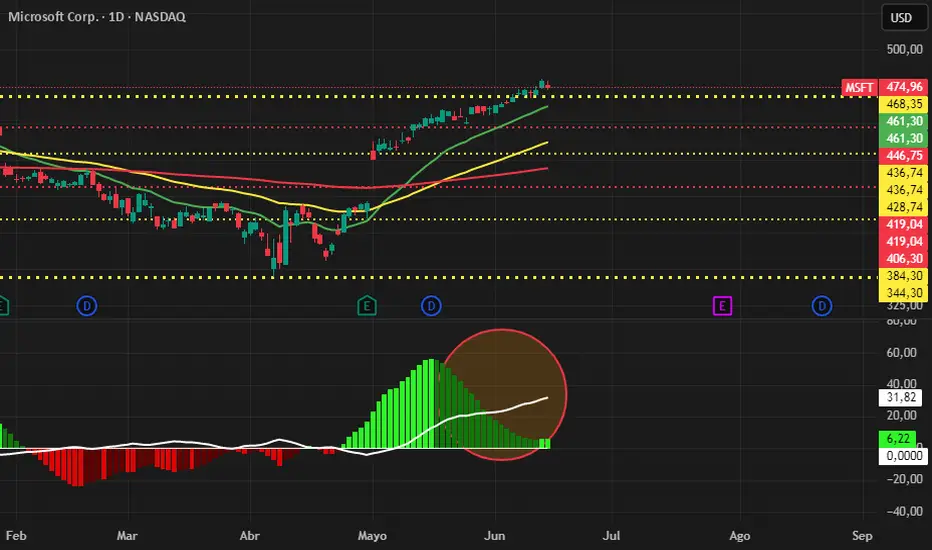The width and height of the screenshot is (932, 550).
Task: Click the 0,0000 zero line label
Action: click(x=903, y=456)
